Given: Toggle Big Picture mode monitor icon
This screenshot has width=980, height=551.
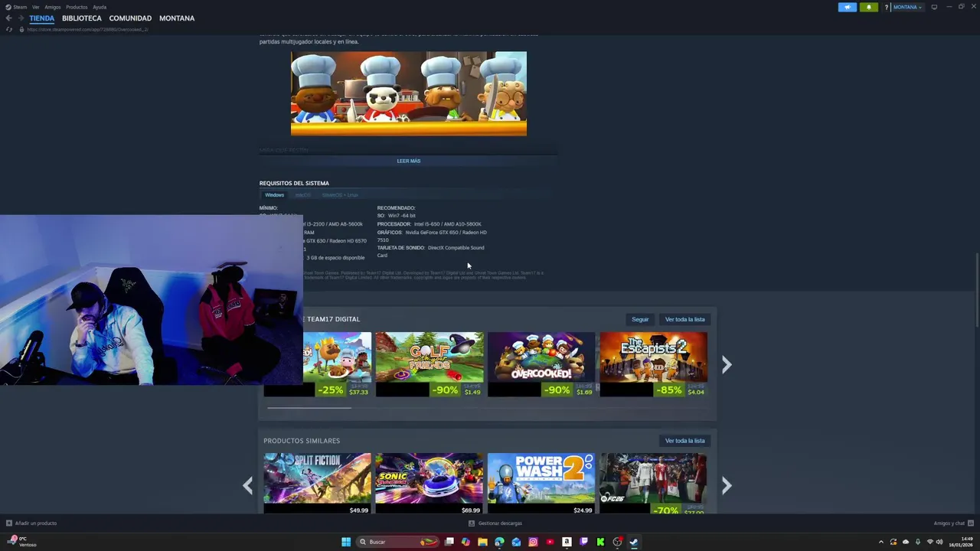Looking at the screenshot, I should (x=934, y=7).
